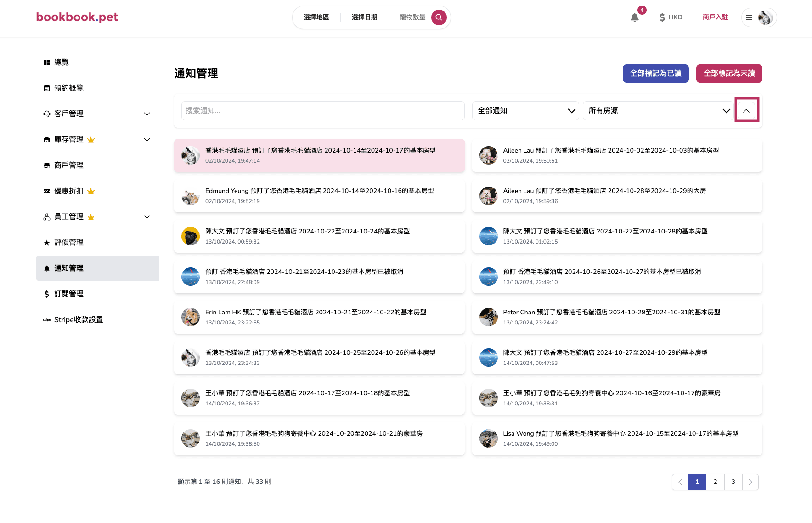Open cancelled 2024-10-21至2024-10-23 booking notification
Image resolution: width=812 pixels, height=523 pixels.
click(319, 277)
